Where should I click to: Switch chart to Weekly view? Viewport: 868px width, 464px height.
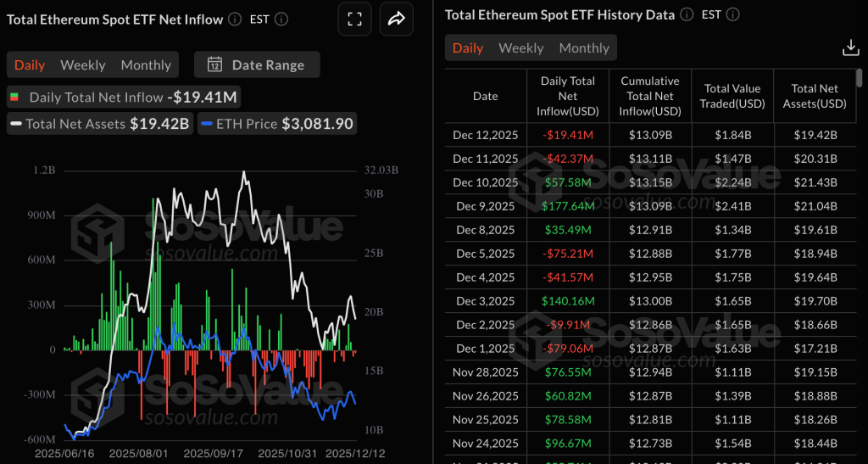pos(83,65)
